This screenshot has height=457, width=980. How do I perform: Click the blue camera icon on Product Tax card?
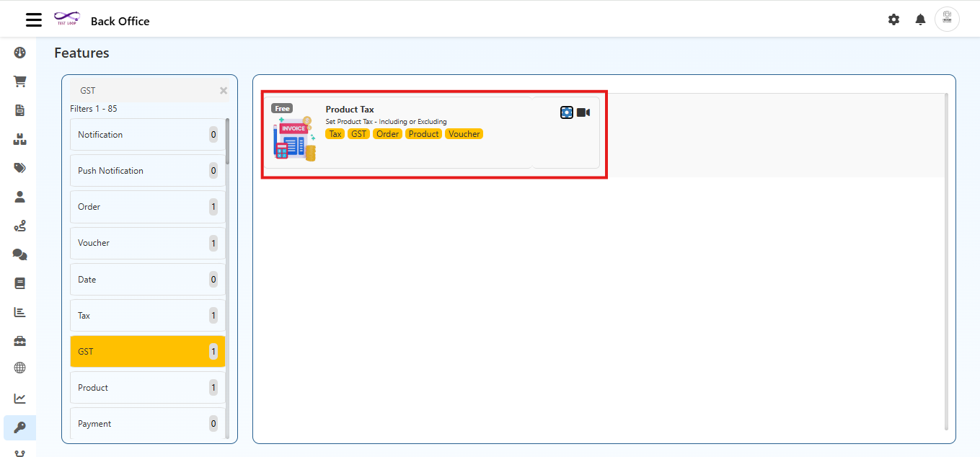[566, 112]
